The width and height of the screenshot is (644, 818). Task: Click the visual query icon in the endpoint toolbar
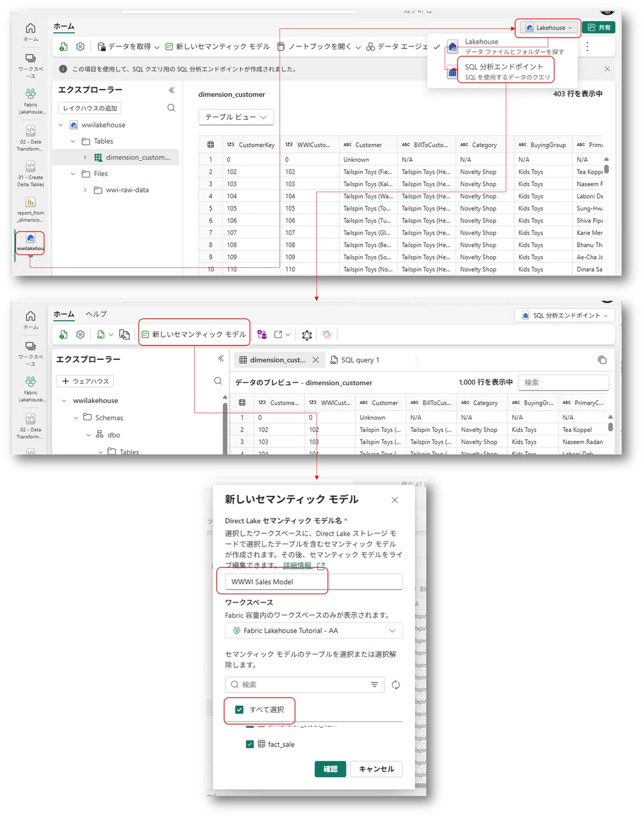125,334
